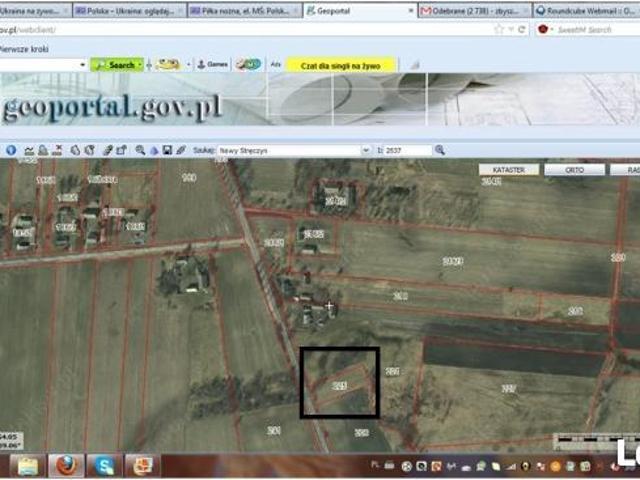Close the Geoportal tab
Image resolution: width=640 pixels, height=480 pixels.
click(x=411, y=11)
